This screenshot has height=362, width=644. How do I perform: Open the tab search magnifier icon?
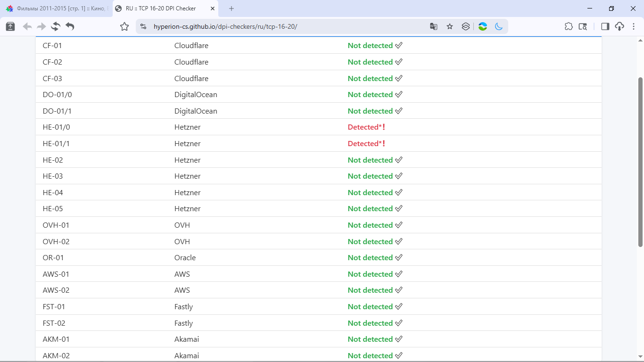[583, 26]
